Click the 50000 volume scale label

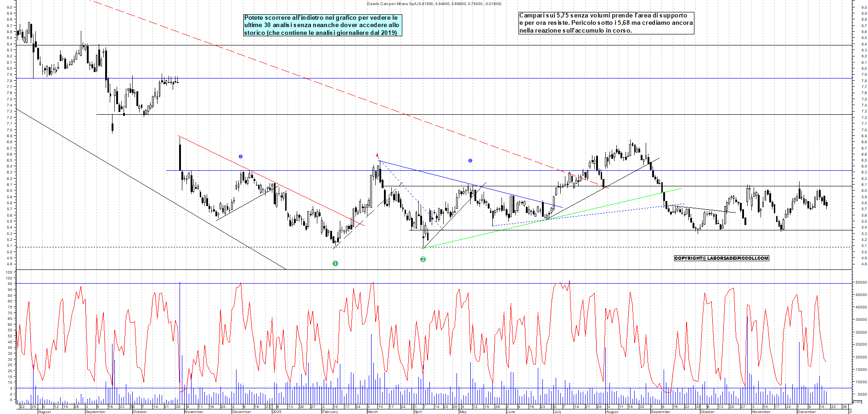click(861, 283)
